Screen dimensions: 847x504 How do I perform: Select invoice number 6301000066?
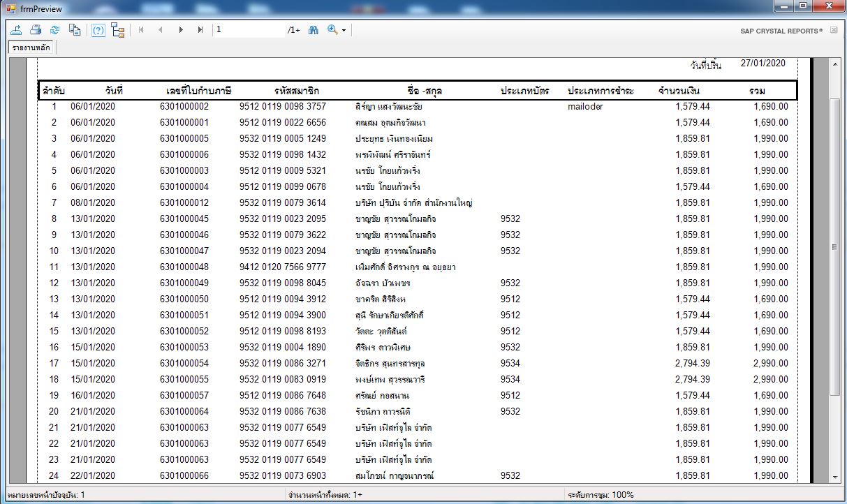click(x=184, y=476)
